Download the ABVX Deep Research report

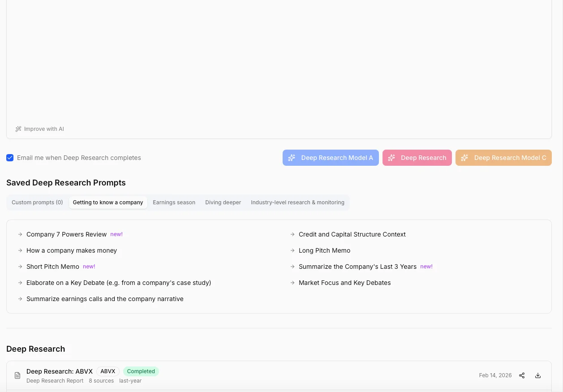[538, 375]
